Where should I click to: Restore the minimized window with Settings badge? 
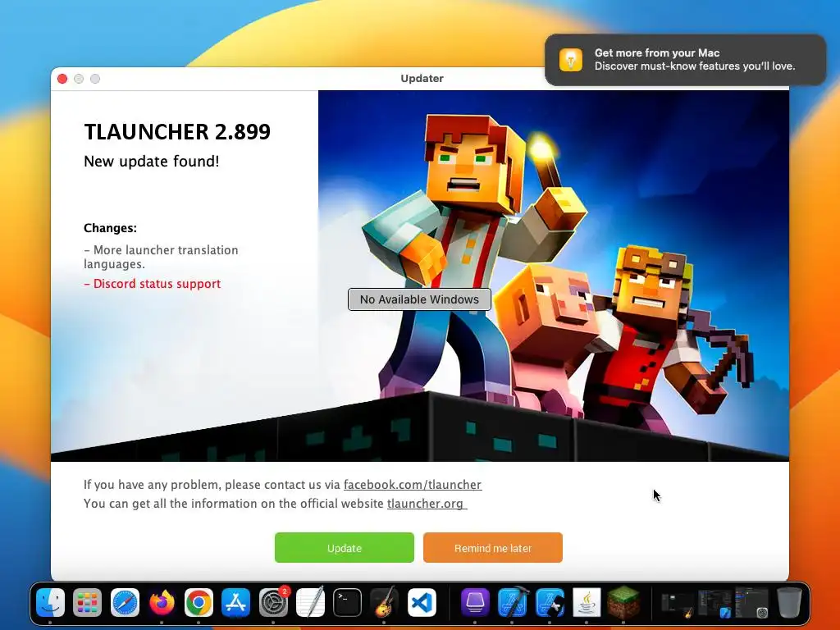click(752, 603)
